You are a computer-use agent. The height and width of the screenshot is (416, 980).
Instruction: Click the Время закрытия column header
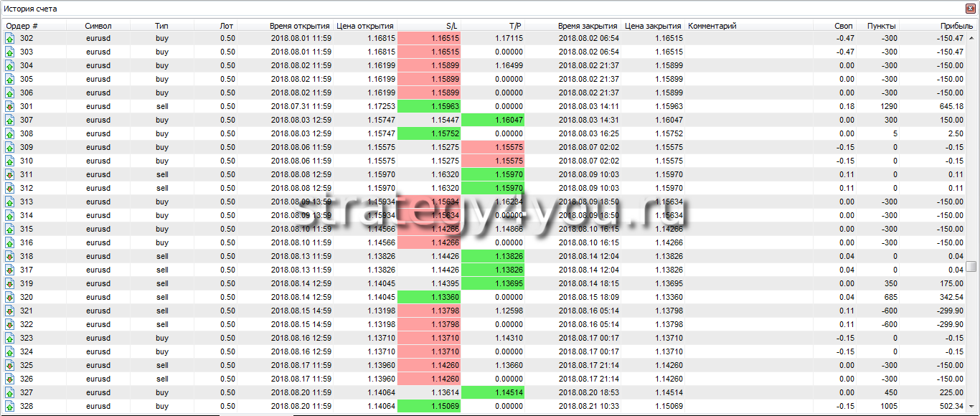click(588, 26)
